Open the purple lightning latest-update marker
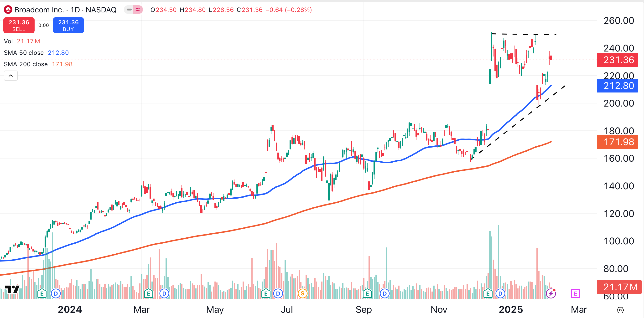644x318 pixels. pos(551,293)
